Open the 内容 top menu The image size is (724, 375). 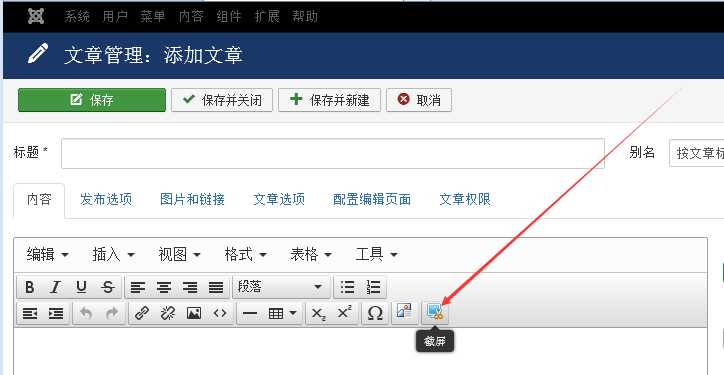[191, 16]
